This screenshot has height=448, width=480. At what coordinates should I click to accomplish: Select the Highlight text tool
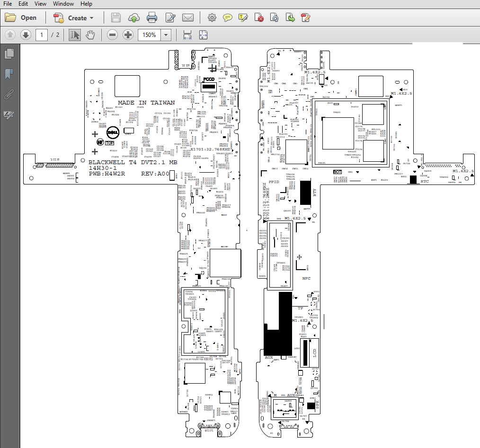243,18
